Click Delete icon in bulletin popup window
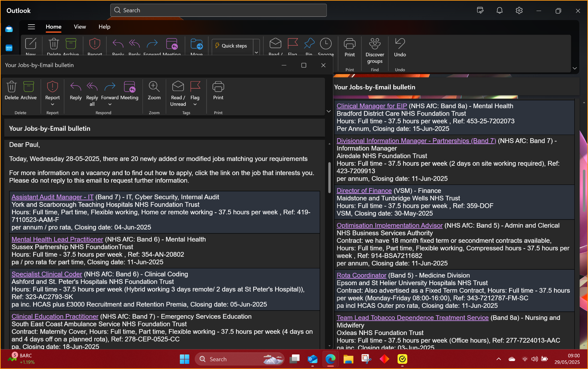Viewport: 588px width, 369px height. click(12, 87)
